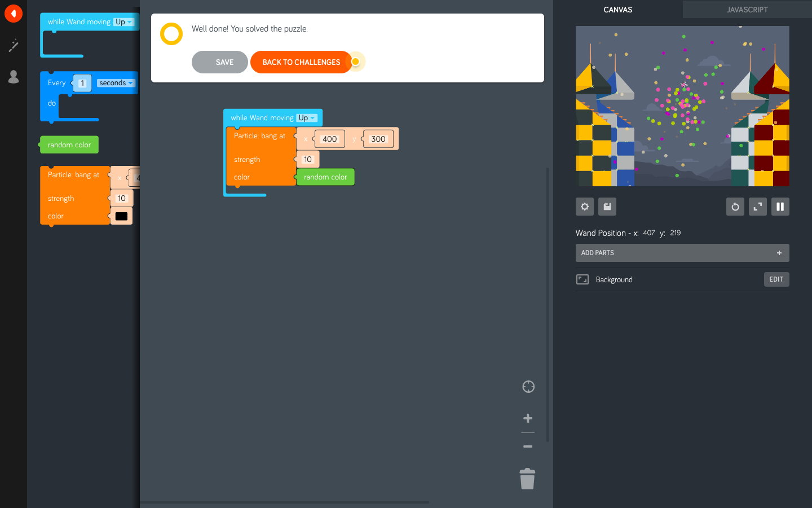
Task: Delete blocks using the trash can icon
Action: pos(527,478)
